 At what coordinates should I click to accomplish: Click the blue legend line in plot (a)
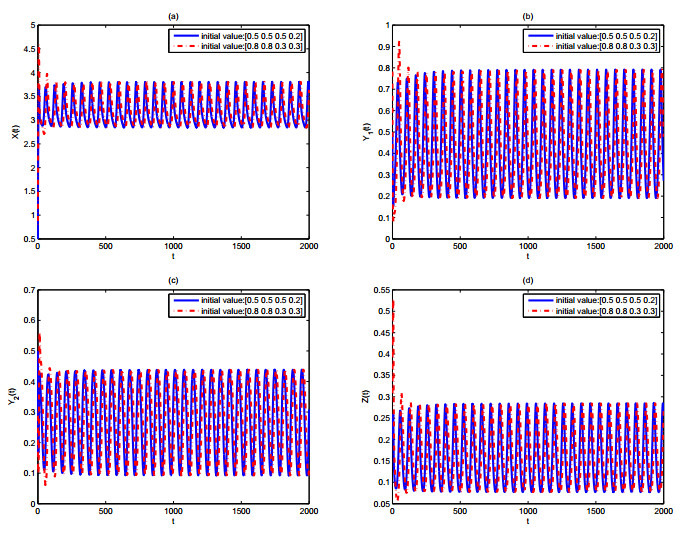tap(188, 33)
